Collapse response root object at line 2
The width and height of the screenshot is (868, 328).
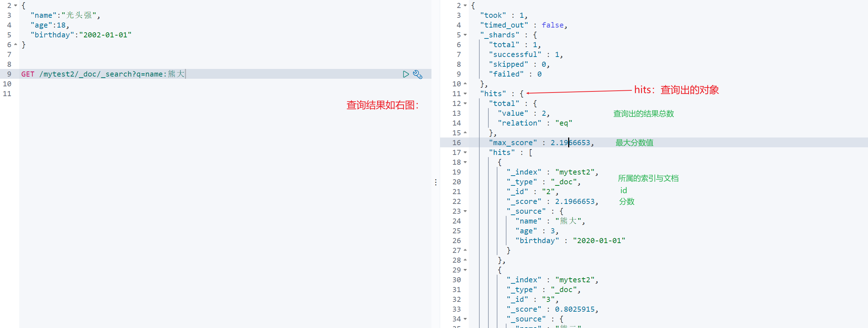tap(465, 5)
